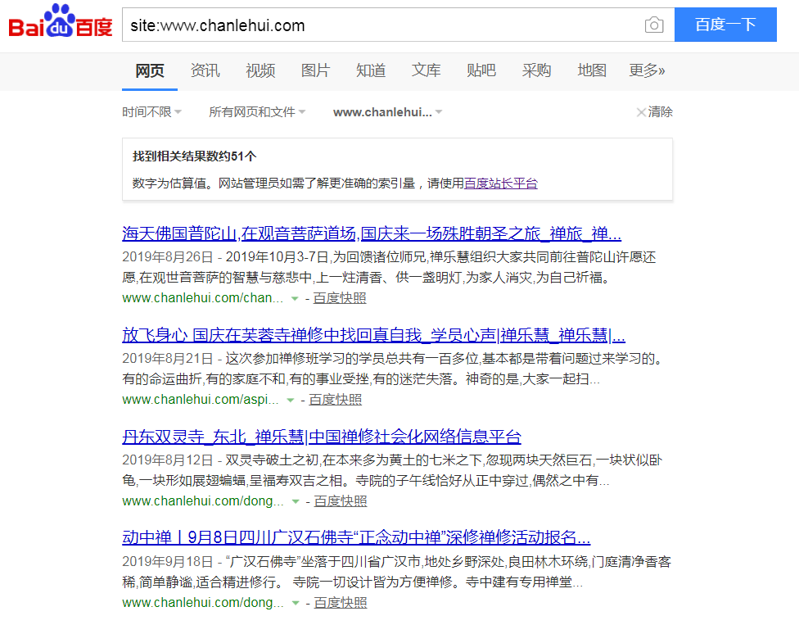Select the 网页 tab

[150, 70]
